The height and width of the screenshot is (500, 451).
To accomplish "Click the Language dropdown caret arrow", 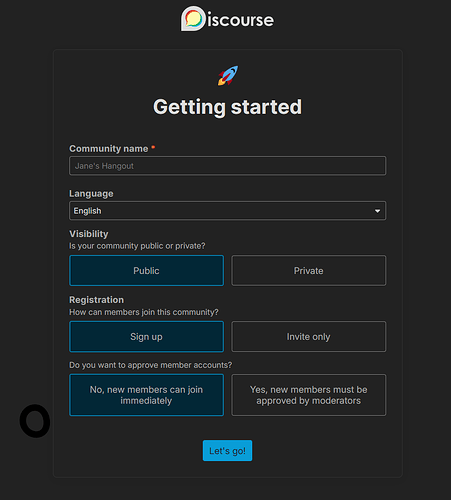I will pos(377,211).
